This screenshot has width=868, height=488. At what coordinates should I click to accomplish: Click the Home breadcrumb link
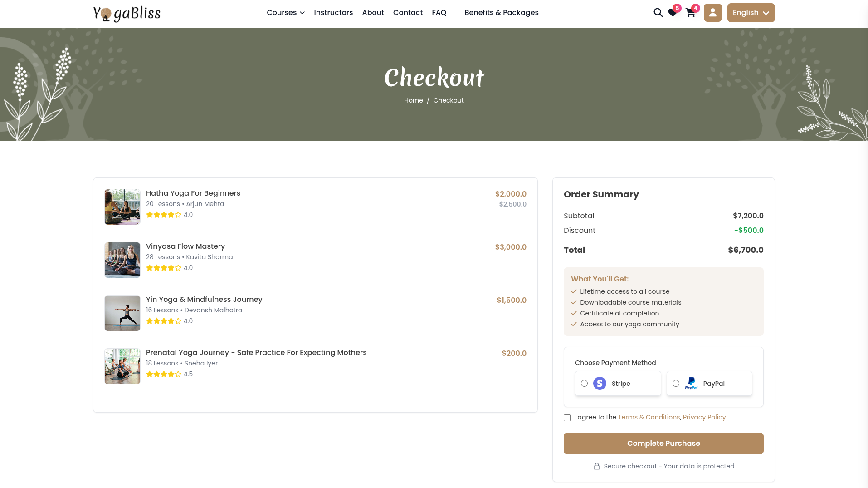413,100
